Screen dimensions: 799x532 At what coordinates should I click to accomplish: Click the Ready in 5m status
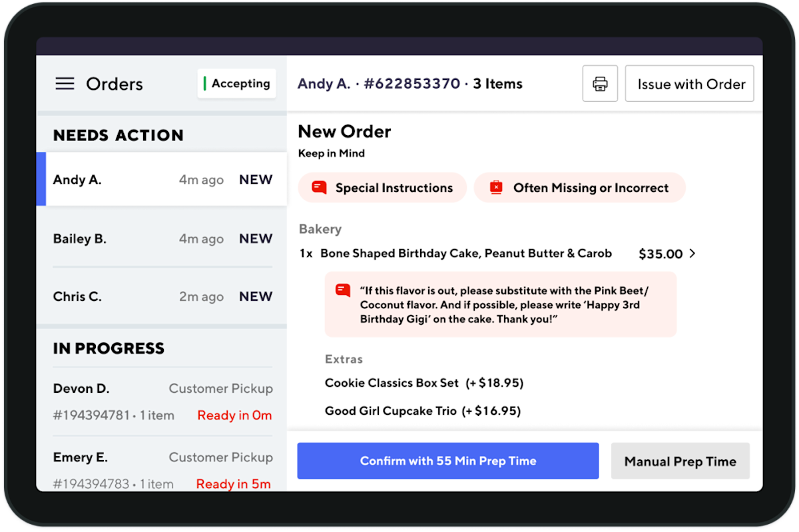click(233, 484)
